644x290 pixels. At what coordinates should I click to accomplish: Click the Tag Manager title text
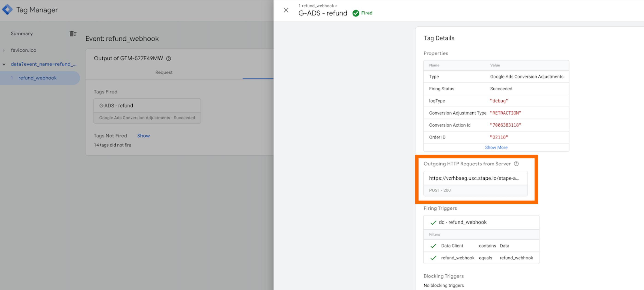coord(37,10)
